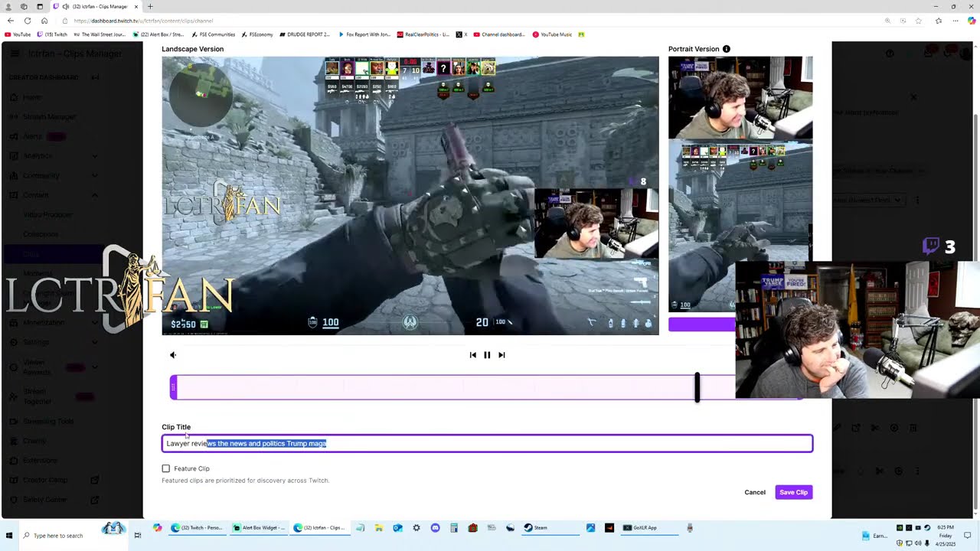
Task: Open the Windows notification center
Action: point(968,536)
